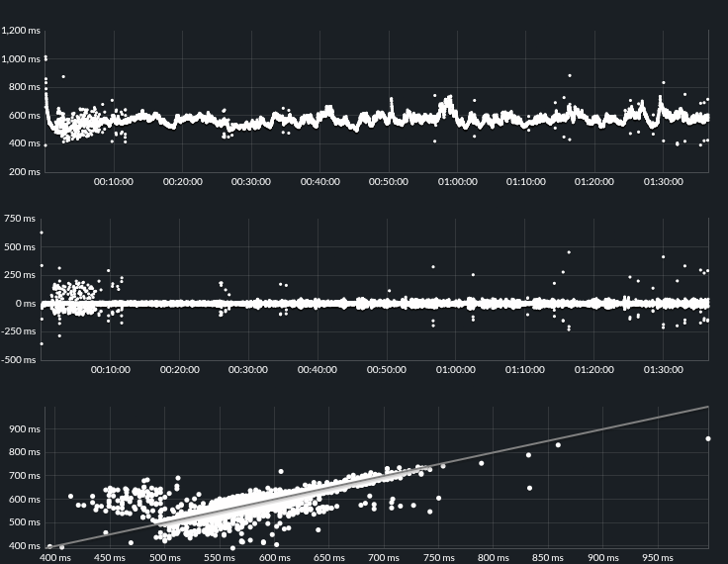Click 01:10:00 tick on the zero-centered deviation chart

524,370
